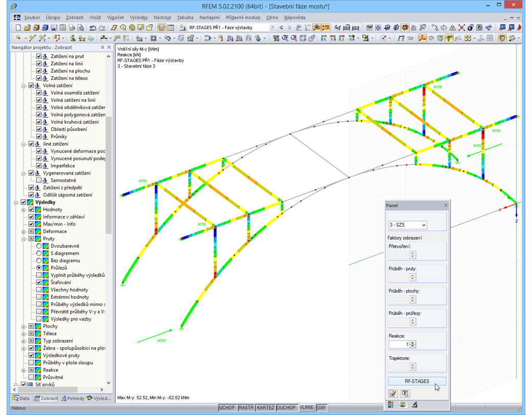Switch to the Data navigator tab

point(21,398)
